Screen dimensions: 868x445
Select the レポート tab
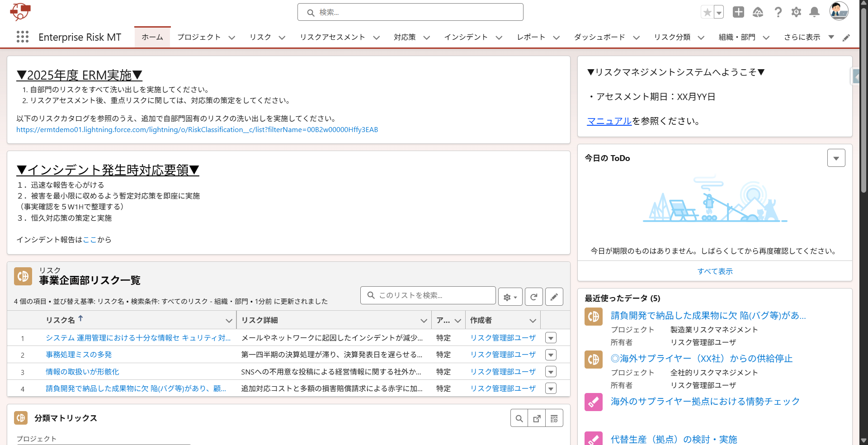531,37
